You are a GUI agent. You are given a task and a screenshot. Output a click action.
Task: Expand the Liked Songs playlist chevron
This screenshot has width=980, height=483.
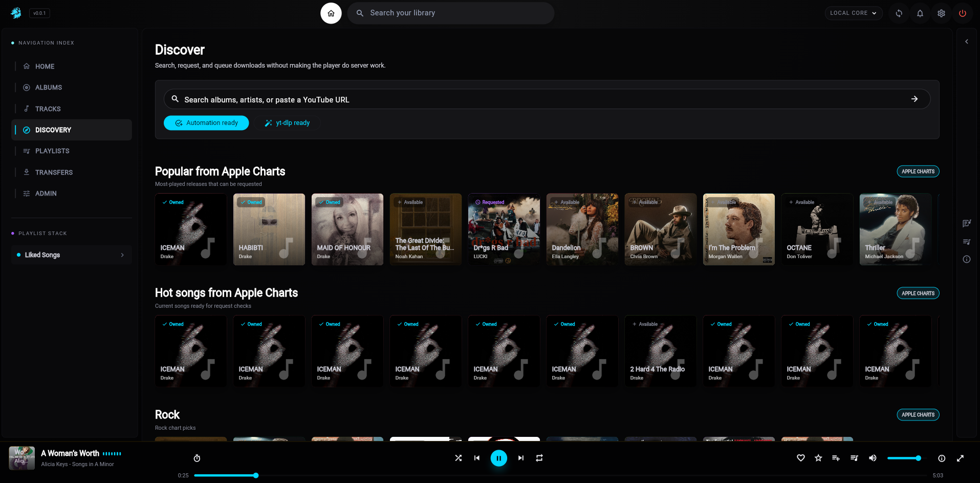pyautogui.click(x=122, y=255)
